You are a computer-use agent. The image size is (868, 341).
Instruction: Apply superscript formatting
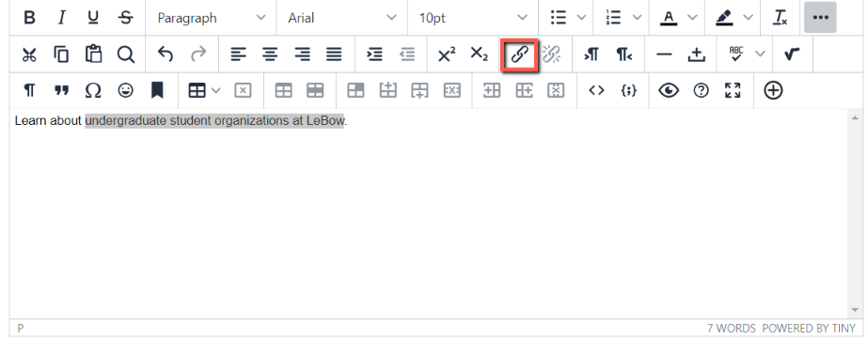pos(447,54)
